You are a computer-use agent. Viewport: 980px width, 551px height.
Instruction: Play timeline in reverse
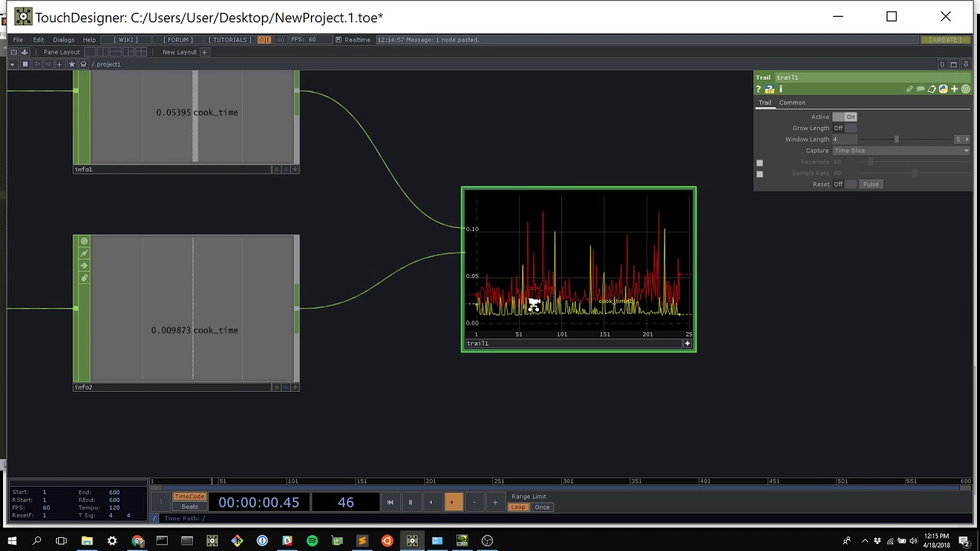click(431, 502)
